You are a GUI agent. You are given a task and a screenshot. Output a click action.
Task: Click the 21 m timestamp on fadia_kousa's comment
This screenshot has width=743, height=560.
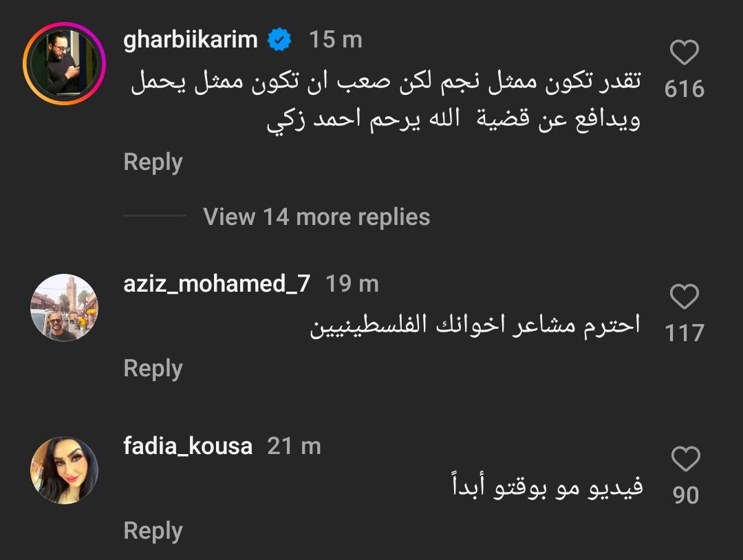(x=294, y=446)
